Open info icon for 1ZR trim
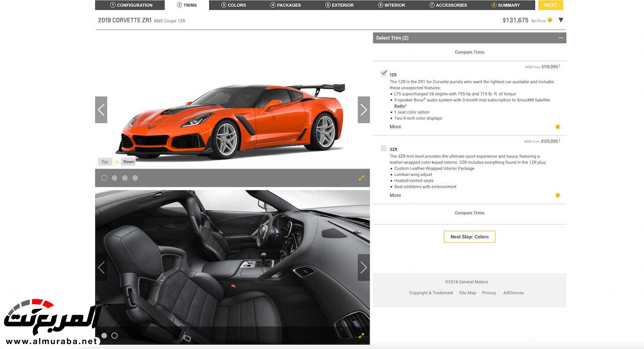The image size is (644, 349). click(558, 127)
